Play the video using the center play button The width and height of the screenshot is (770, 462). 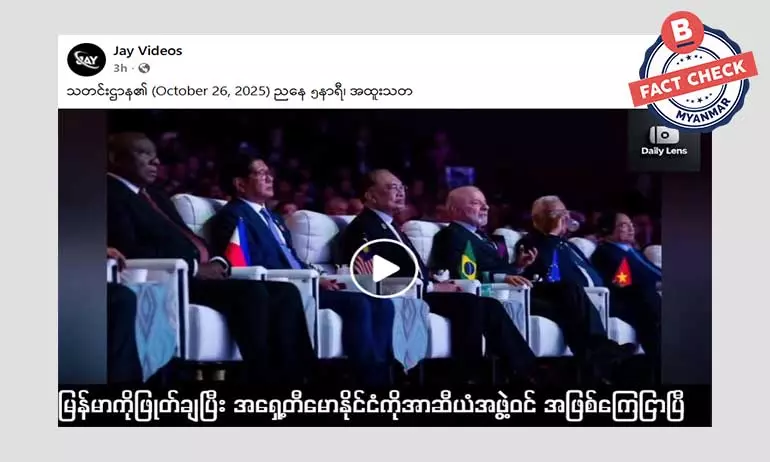coord(384,269)
